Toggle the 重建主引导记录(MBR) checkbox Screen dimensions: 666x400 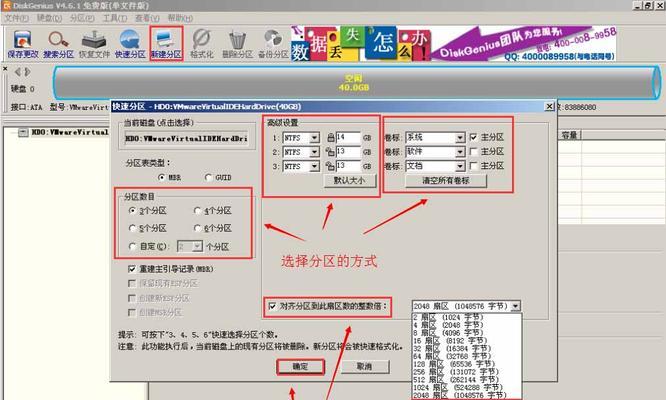point(132,269)
